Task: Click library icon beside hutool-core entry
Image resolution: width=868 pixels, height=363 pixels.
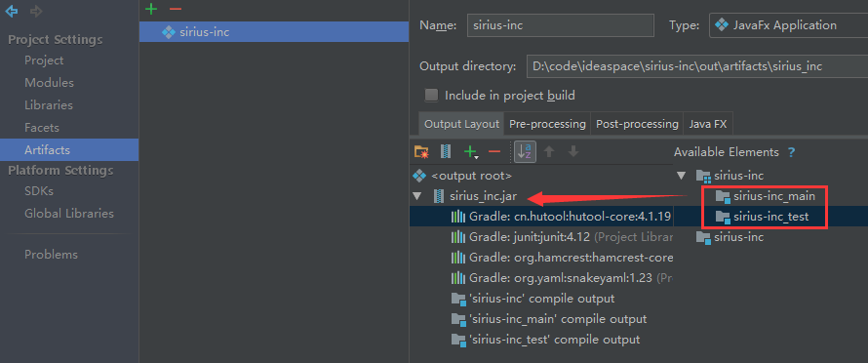Action: tap(457, 217)
